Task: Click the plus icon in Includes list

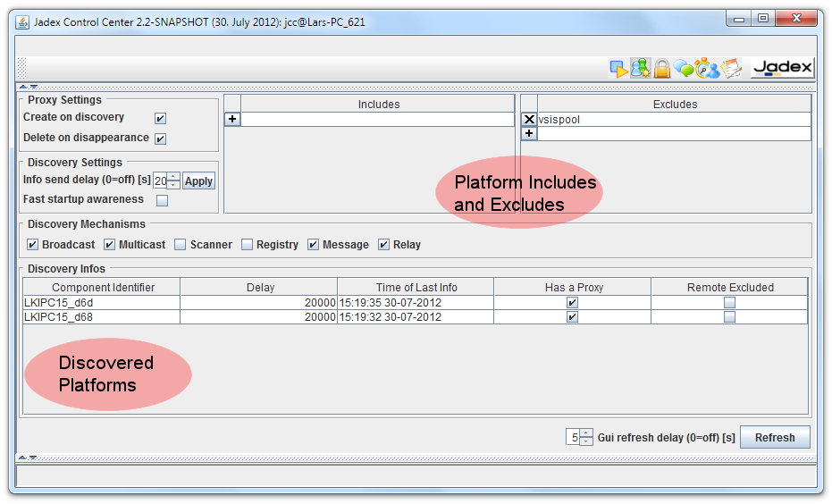Action: [x=232, y=119]
